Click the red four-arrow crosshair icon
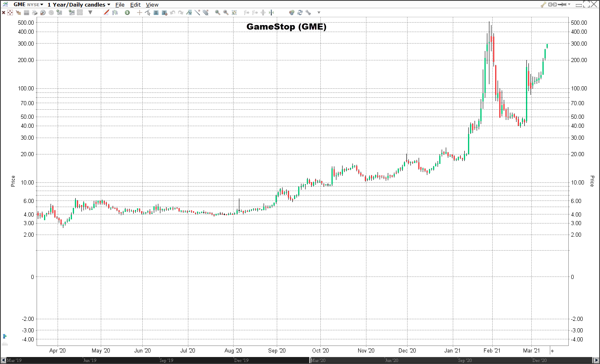Viewport: 600px width, 364px height. coord(10,13)
